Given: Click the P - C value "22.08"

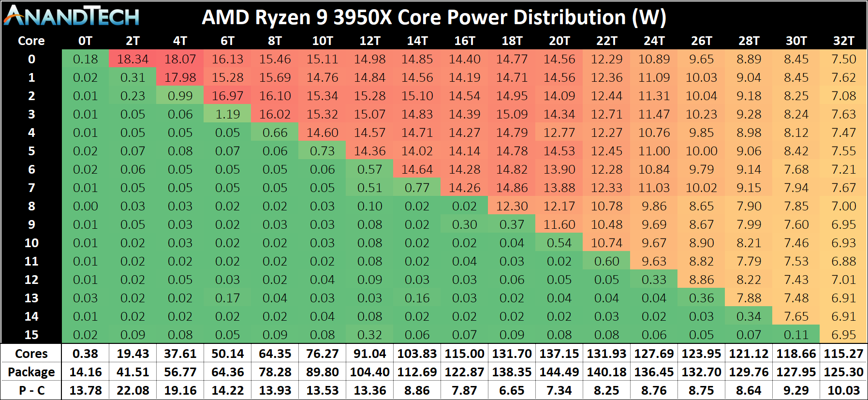Looking at the screenshot, I should point(132,390).
